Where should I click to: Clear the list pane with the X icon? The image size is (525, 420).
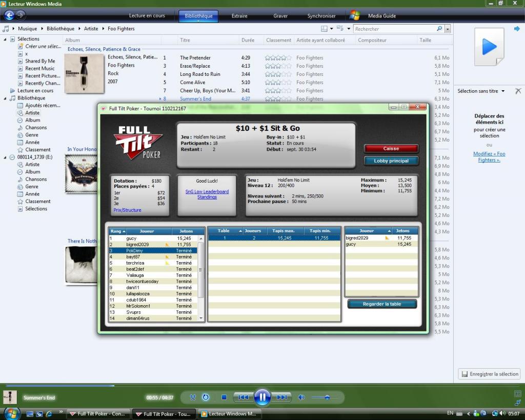[x=518, y=91]
